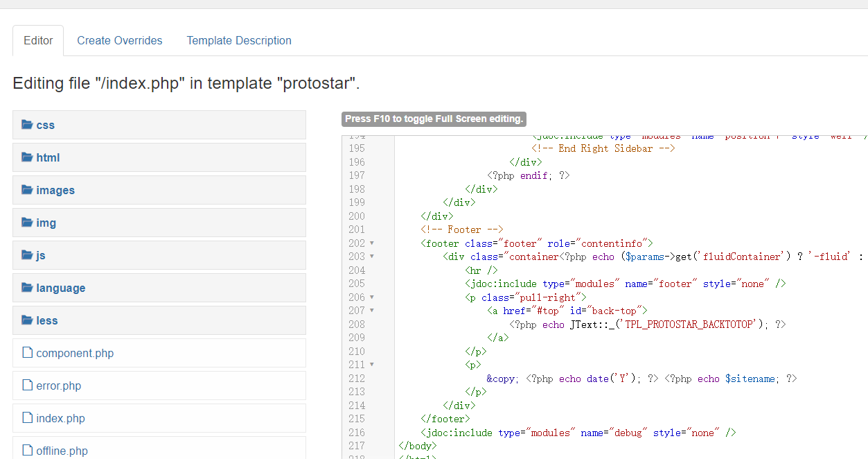Collapse the pull-right paragraph at line 206
This screenshot has width=868, height=459.
[372, 297]
